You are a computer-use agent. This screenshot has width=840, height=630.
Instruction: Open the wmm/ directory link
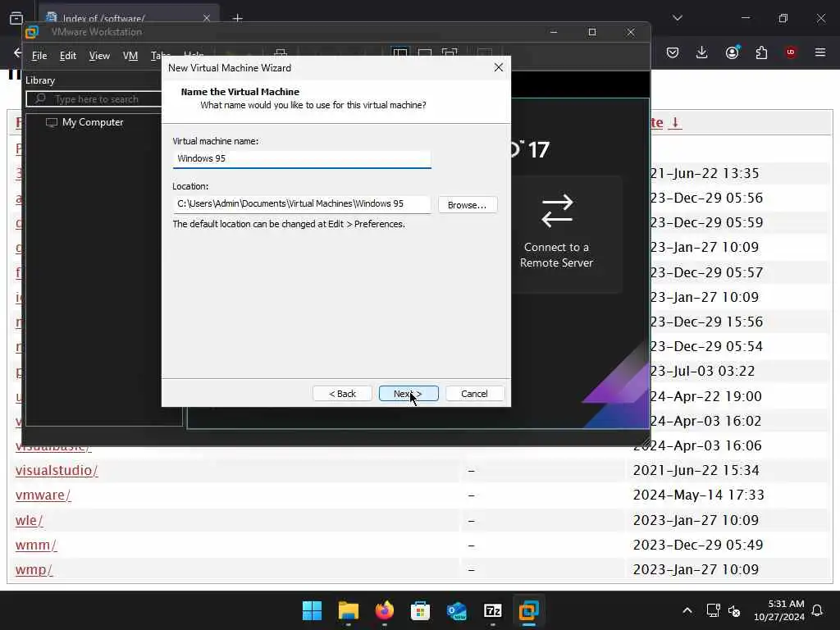(36, 545)
